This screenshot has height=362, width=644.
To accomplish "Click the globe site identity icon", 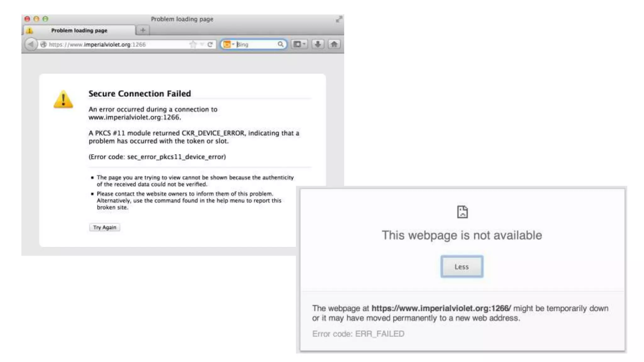I will coord(44,44).
